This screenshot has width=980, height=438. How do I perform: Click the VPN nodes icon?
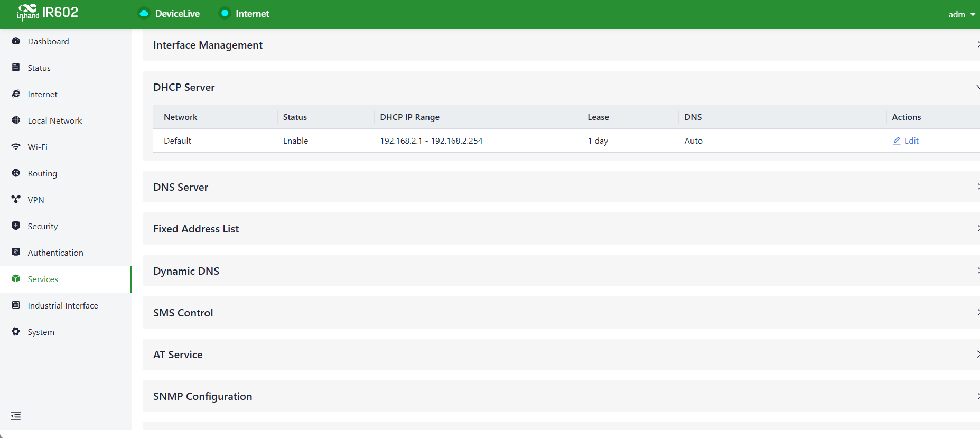tap(16, 200)
